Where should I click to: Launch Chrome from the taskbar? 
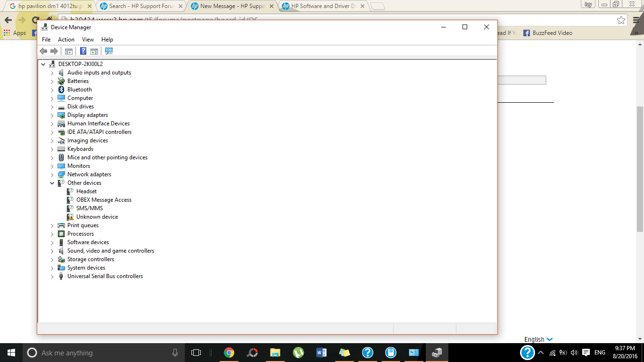(x=229, y=352)
